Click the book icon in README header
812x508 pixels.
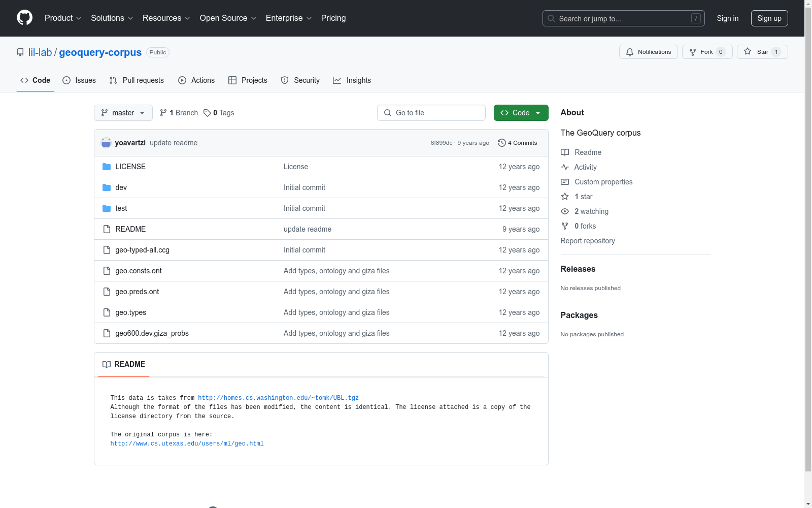click(x=107, y=364)
